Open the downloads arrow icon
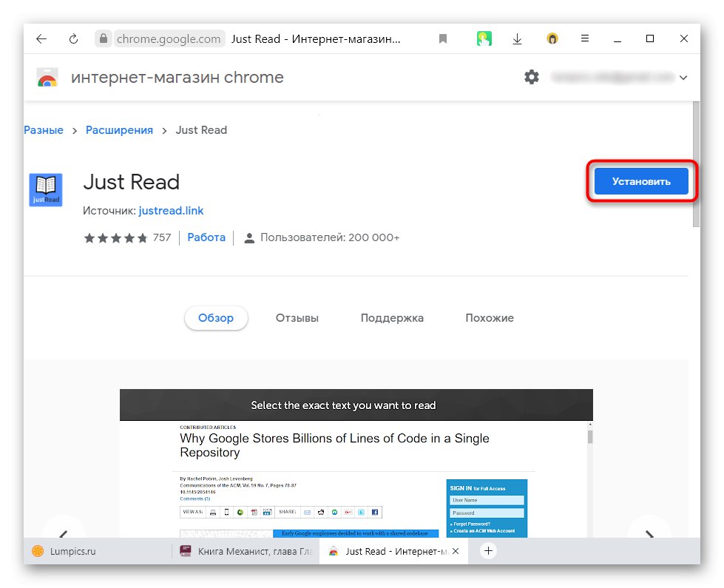The width and height of the screenshot is (724, 588). pos(517,38)
